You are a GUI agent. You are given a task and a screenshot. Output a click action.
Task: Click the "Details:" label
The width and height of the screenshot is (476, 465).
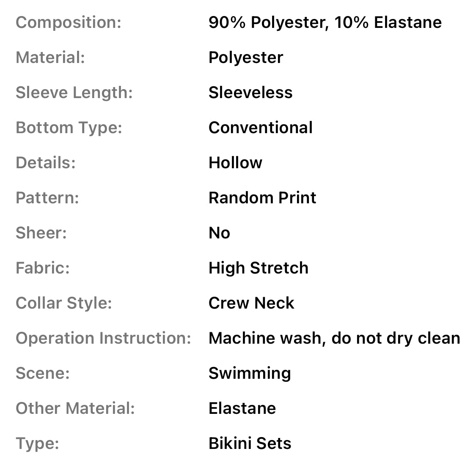tap(46, 163)
